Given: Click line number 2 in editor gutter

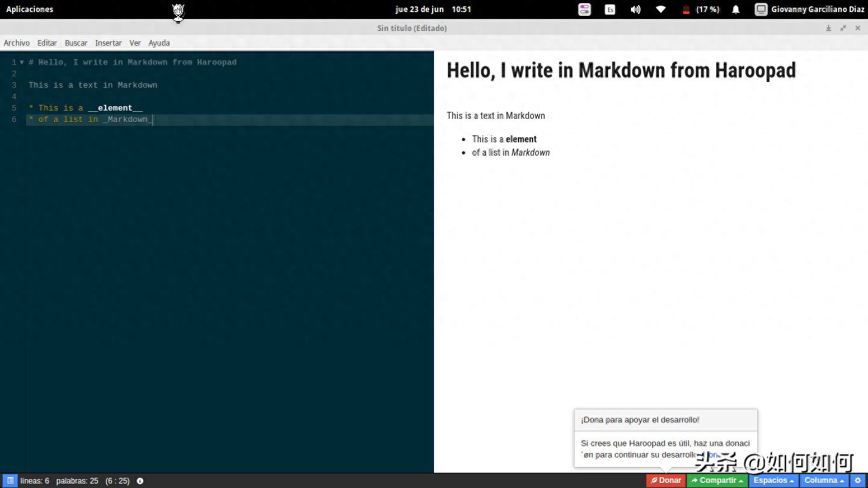Looking at the screenshot, I should [14, 74].
